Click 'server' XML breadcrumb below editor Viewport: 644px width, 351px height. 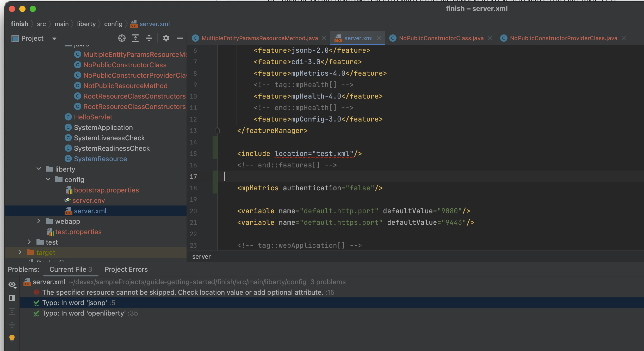(x=201, y=257)
